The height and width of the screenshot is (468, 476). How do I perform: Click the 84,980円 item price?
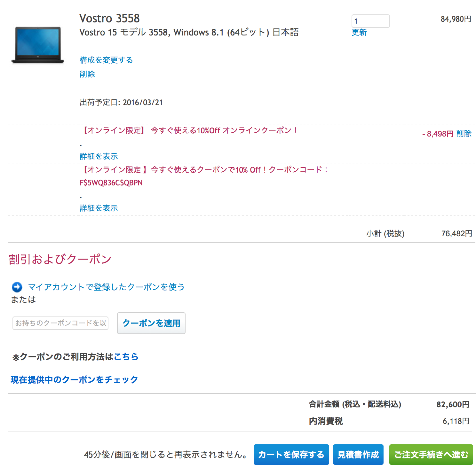pyautogui.click(x=456, y=19)
